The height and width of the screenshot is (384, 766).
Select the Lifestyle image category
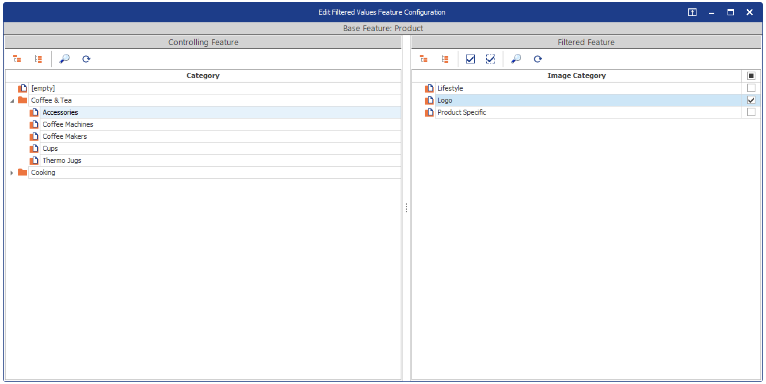pos(589,88)
